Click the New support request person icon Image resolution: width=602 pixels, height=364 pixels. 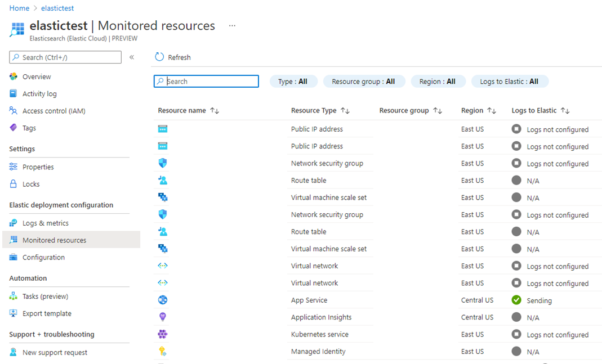tap(14, 352)
